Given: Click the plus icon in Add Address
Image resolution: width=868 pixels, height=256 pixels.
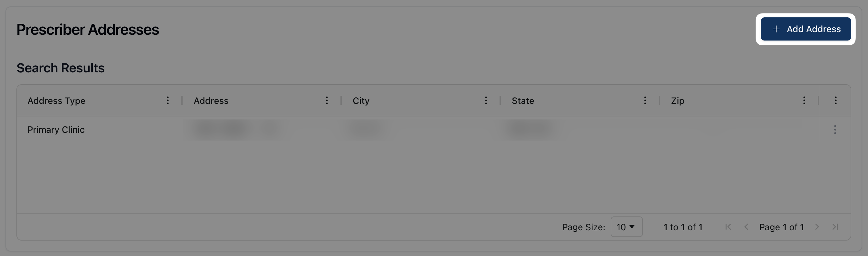Looking at the screenshot, I should [776, 29].
